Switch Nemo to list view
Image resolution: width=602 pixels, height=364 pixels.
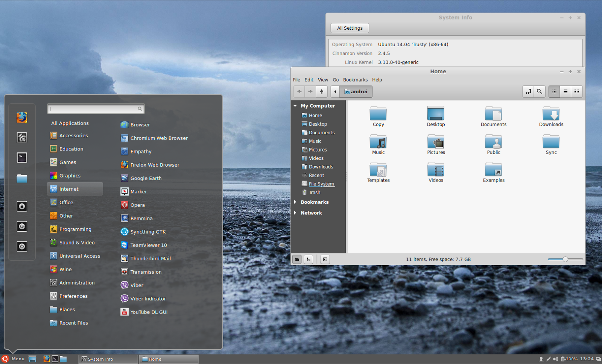tap(565, 91)
